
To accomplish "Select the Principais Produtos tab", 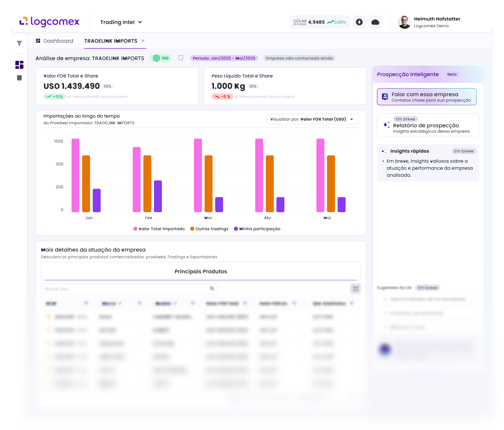I will (201, 271).
